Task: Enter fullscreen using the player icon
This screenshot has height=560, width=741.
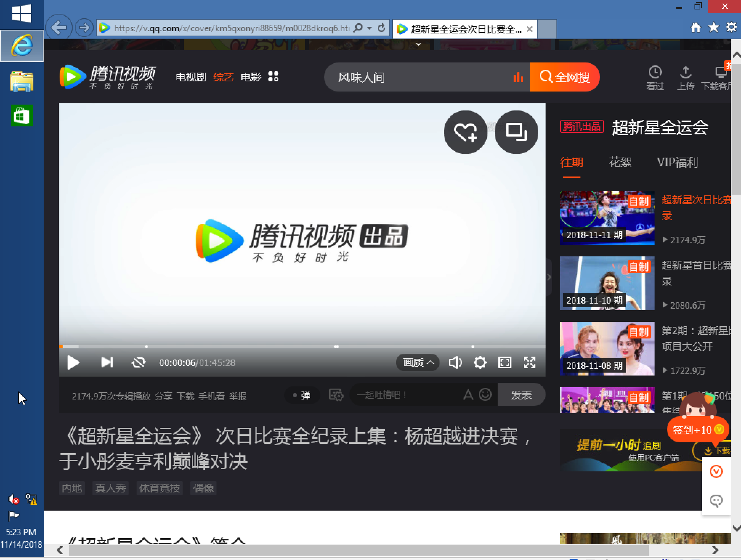Action: point(530,362)
